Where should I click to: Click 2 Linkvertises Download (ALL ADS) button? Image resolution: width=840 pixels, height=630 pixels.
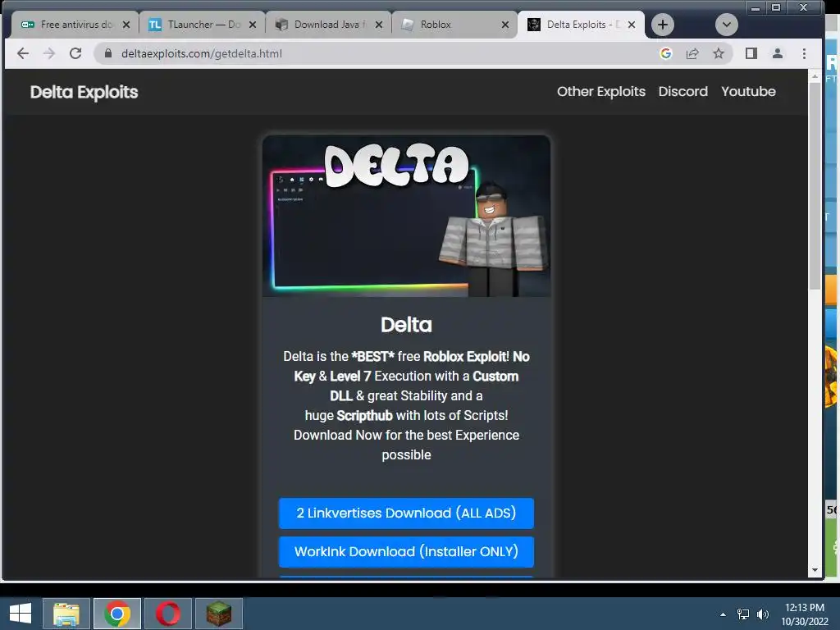tap(406, 514)
